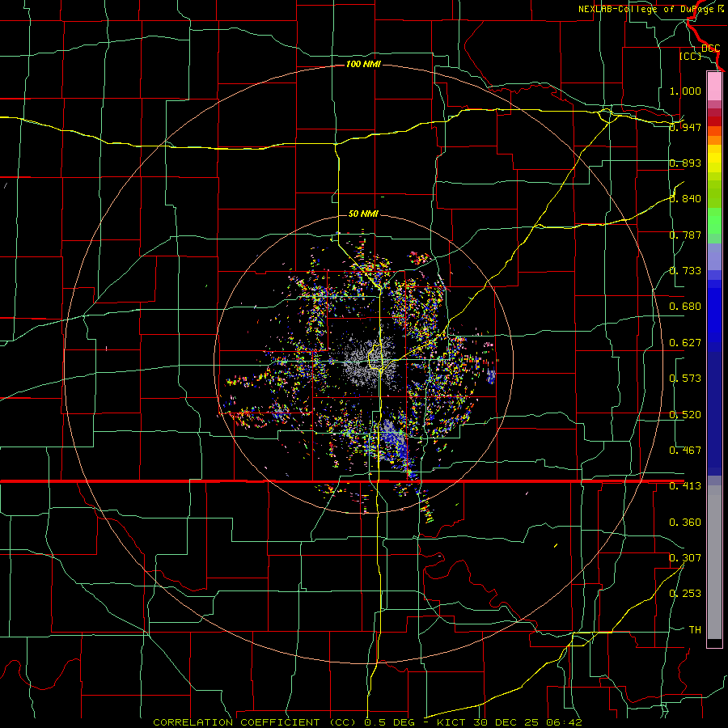The image size is (728, 728).
Task: Click the 100 NMI range ring label
Action: point(363,64)
